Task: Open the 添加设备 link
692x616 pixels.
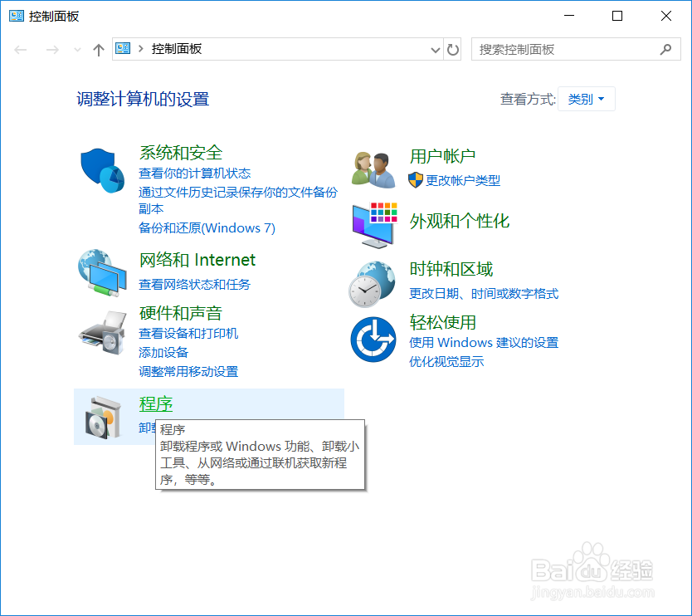Action: coord(166,351)
